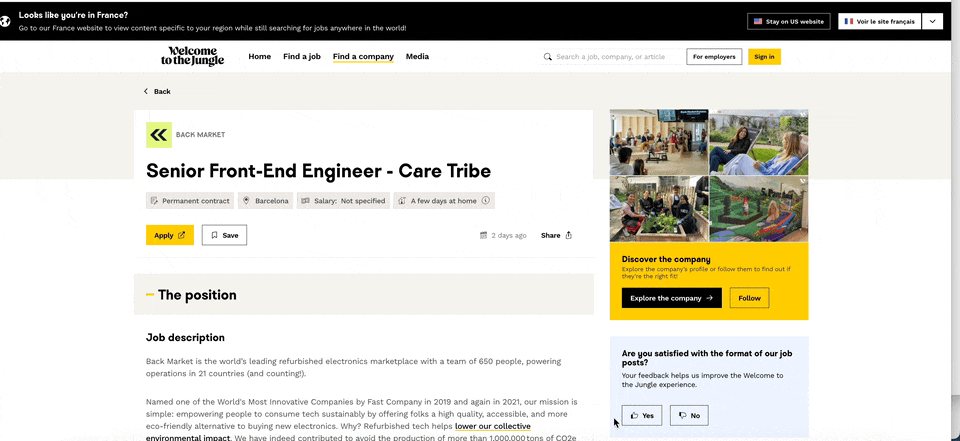Follow the Back Market company
Viewport: 960px width, 441px height.
click(x=749, y=298)
